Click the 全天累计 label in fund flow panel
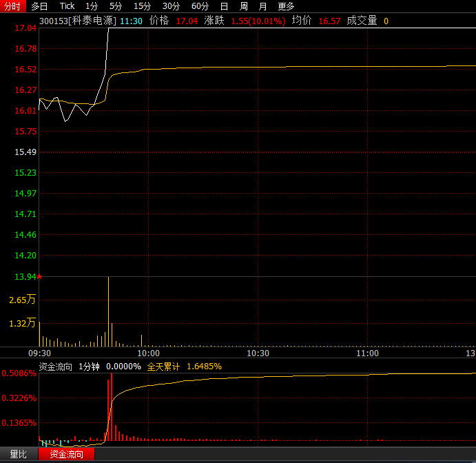The width and height of the screenshot is (476, 463). point(164,367)
